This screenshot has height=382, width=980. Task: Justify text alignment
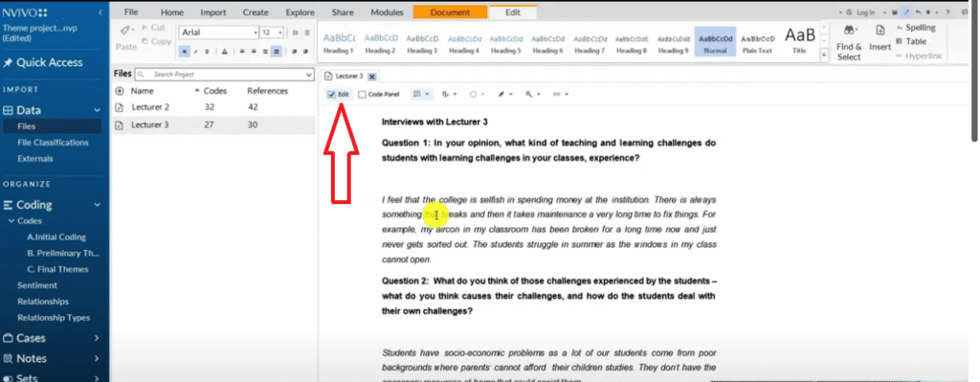tap(277, 52)
